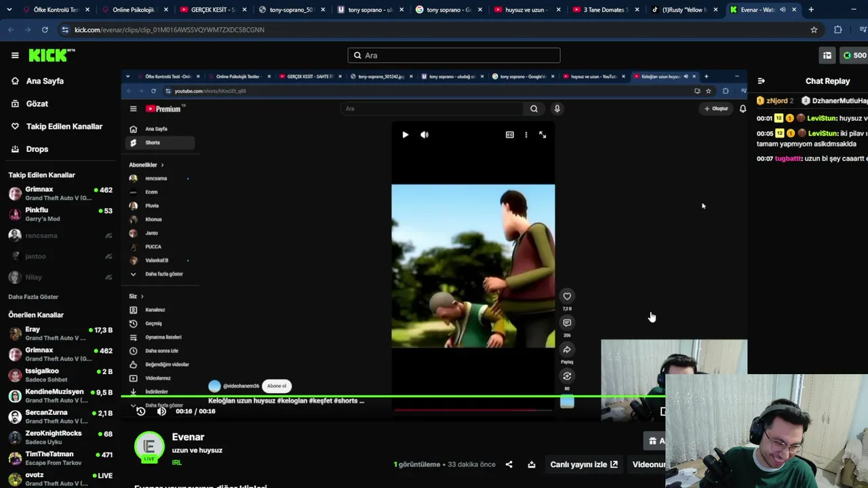Toggle captions on the YouTube Short
Image resolution: width=868 pixels, height=488 pixels.
coord(510,135)
